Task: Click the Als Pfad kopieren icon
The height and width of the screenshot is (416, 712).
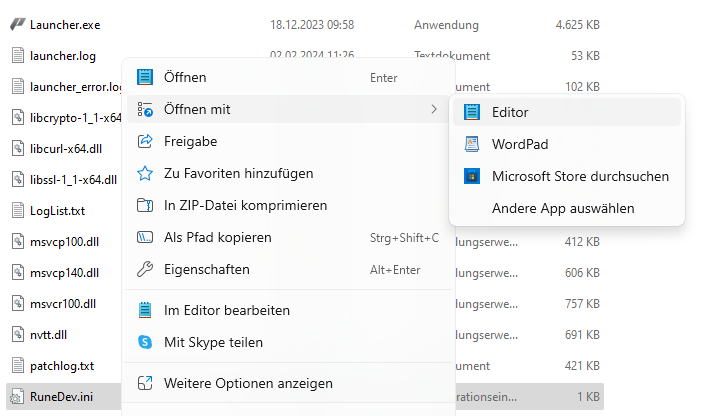Action: (145, 238)
